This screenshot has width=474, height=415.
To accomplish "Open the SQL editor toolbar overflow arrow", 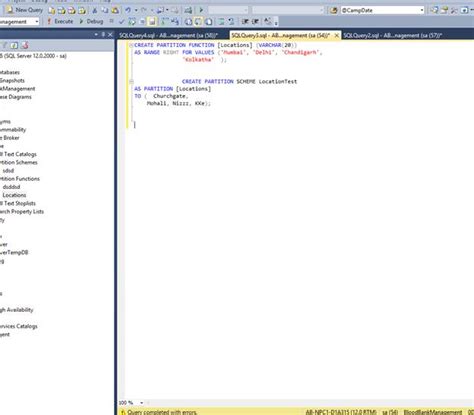I will (276, 23).
